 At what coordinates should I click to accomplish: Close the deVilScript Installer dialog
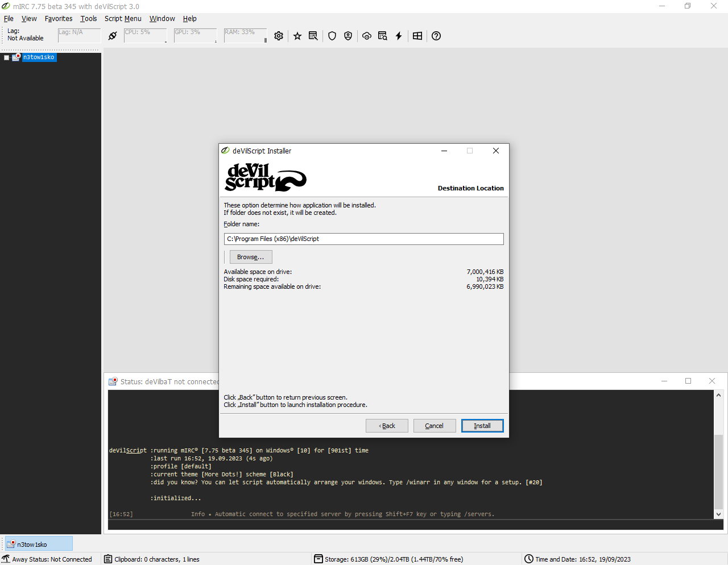tap(496, 151)
